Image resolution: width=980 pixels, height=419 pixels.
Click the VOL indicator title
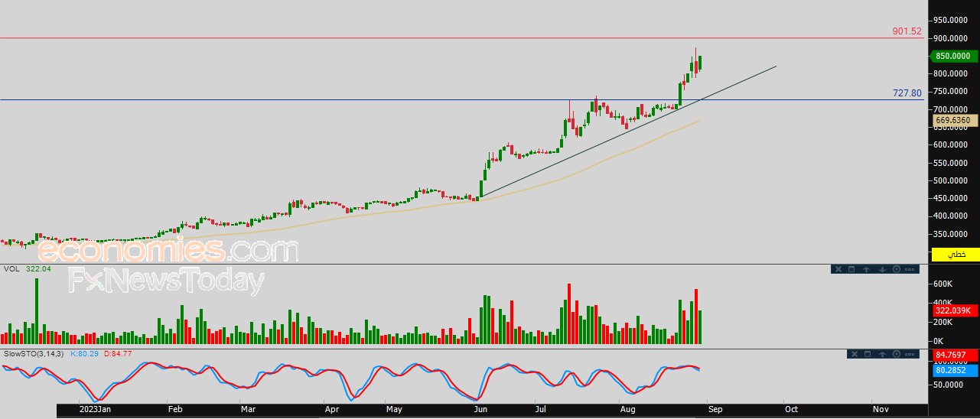(11, 269)
